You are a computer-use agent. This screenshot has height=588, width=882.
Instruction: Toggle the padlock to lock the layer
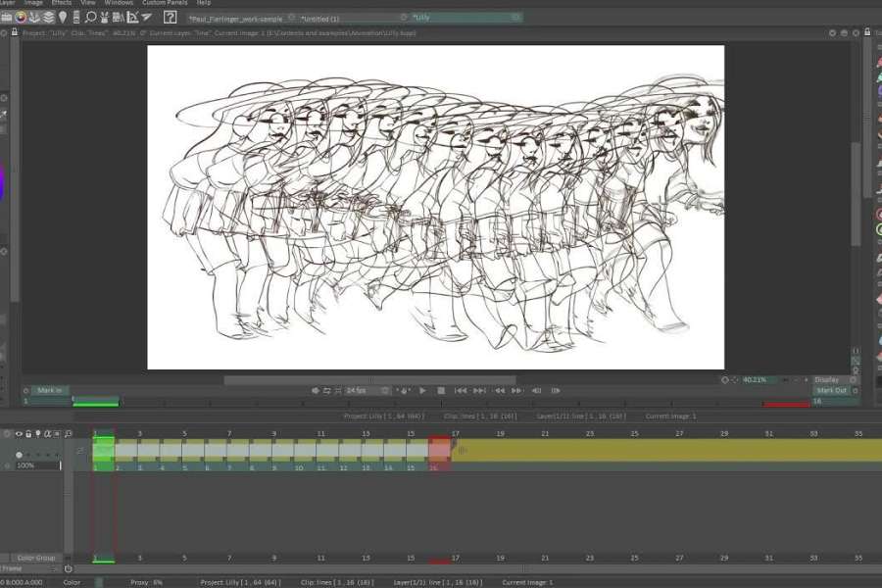28,433
